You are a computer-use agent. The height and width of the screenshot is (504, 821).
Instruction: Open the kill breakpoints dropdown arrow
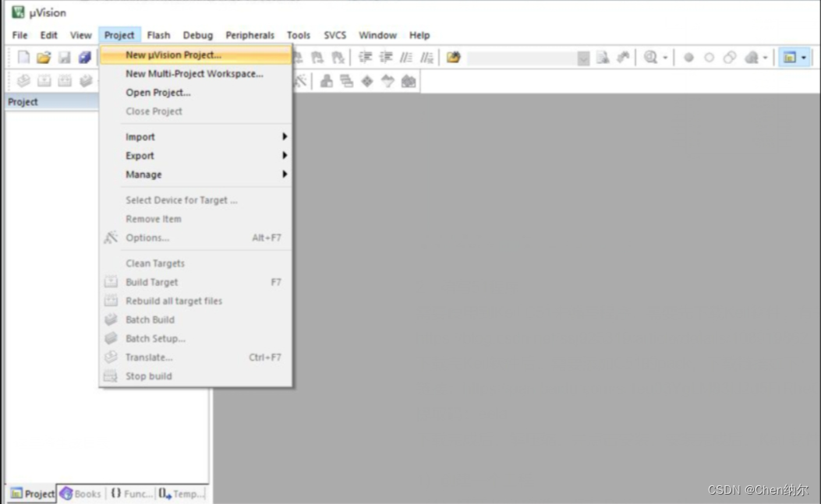pyautogui.click(x=766, y=58)
